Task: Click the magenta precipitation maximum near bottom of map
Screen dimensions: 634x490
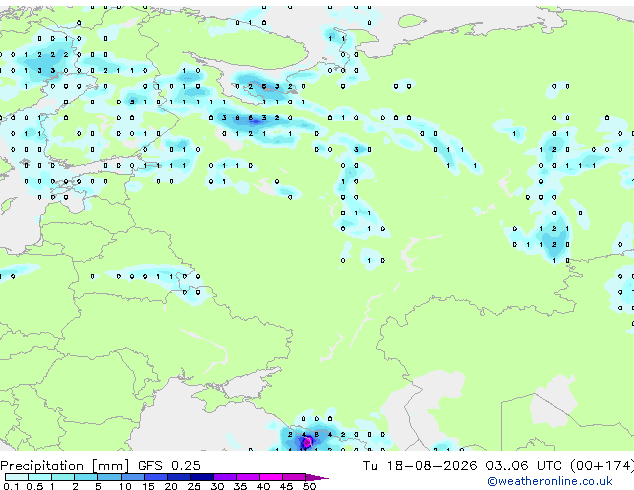Action: [307, 442]
